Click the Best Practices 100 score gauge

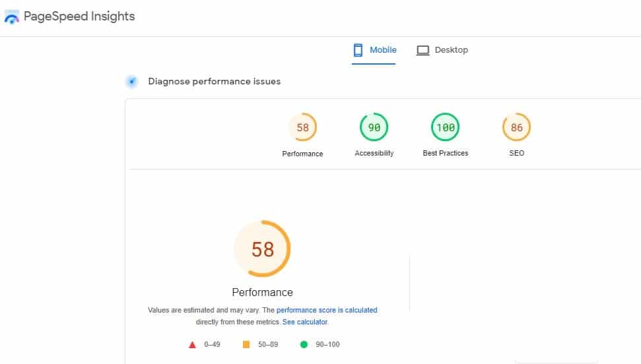point(445,127)
